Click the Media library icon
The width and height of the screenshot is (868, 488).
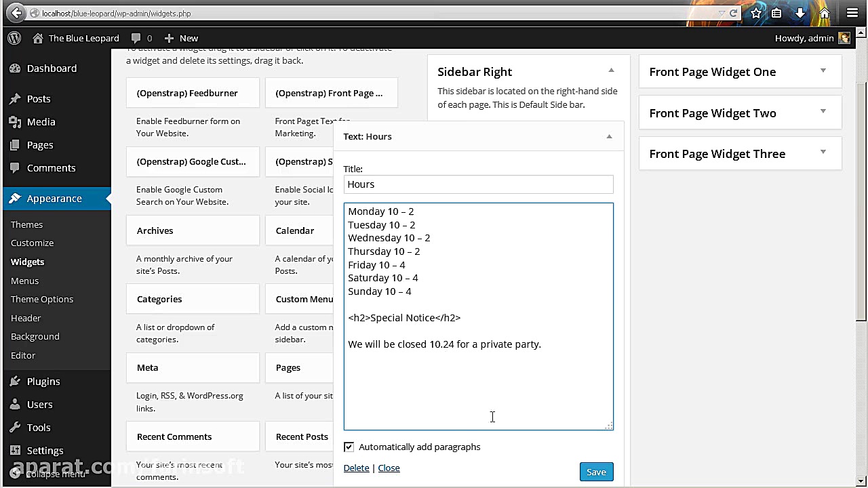tap(15, 122)
